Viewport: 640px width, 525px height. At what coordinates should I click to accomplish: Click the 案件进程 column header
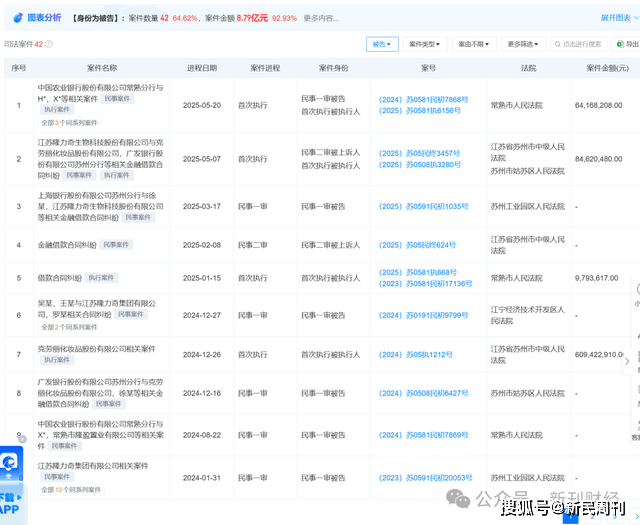coord(265,68)
